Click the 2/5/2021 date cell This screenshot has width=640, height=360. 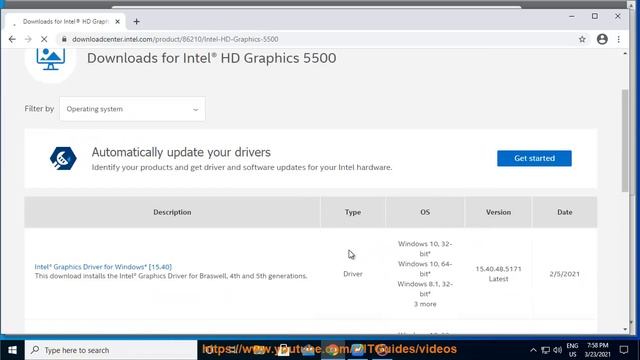(x=564, y=274)
